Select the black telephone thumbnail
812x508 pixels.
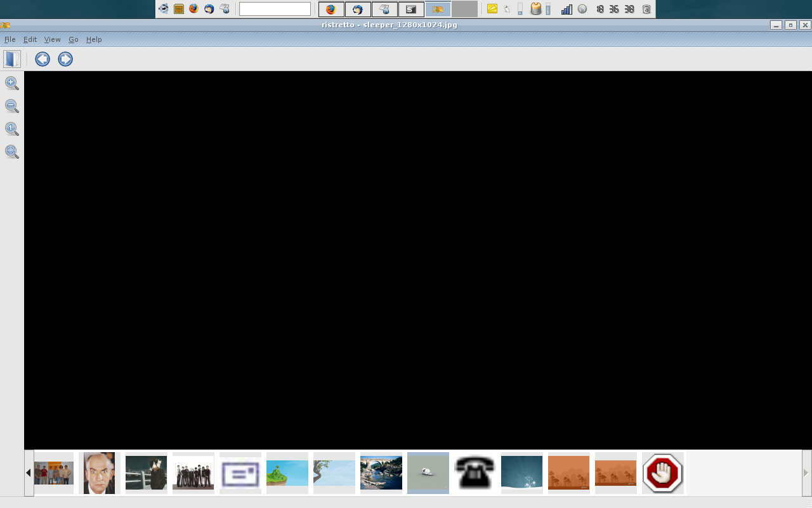point(475,473)
